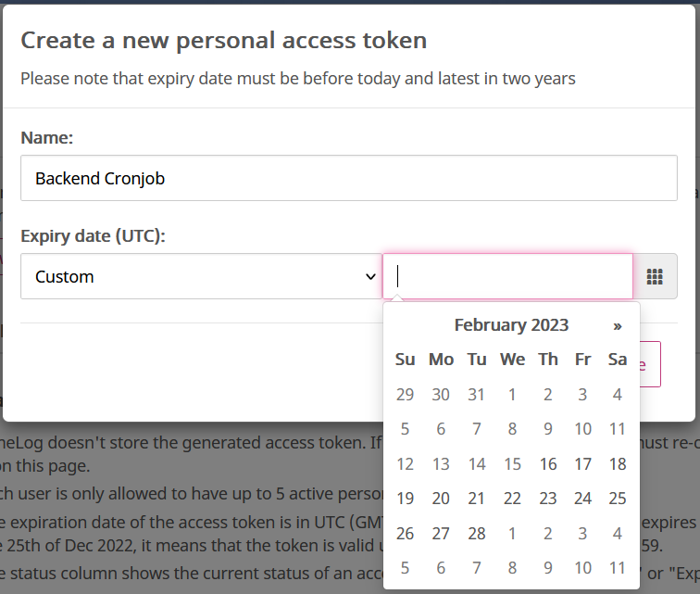The image size is (700, 594).
Task: Pick February 17 as expiry date
Action: (582, 464)
